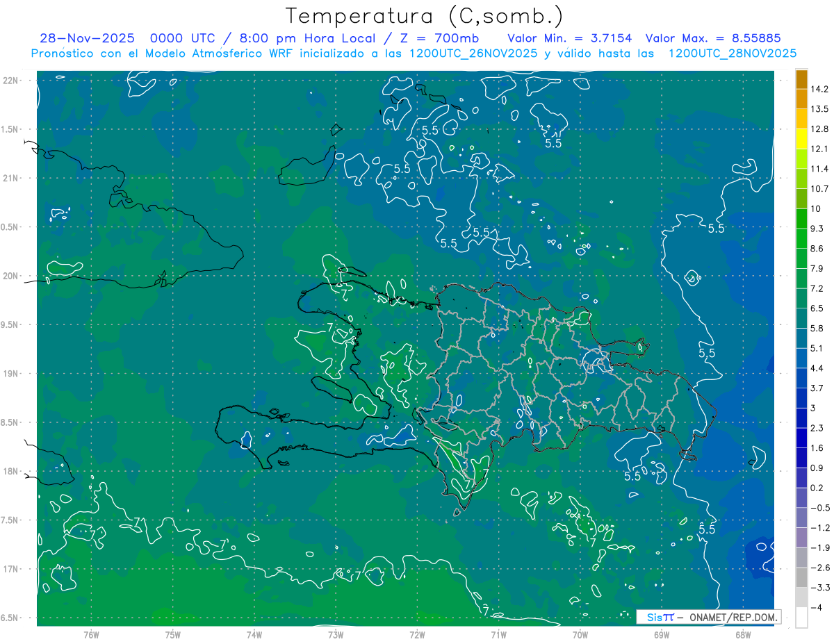Click the '8.6' legend value
This screenshot has width=834, height=644.
pyautogui.click(x=817, y=248)
